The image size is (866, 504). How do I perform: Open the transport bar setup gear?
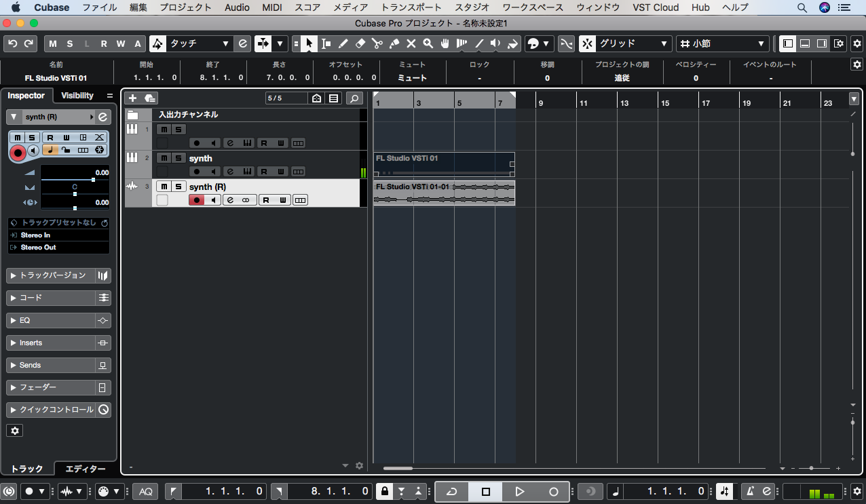(856, 491)
